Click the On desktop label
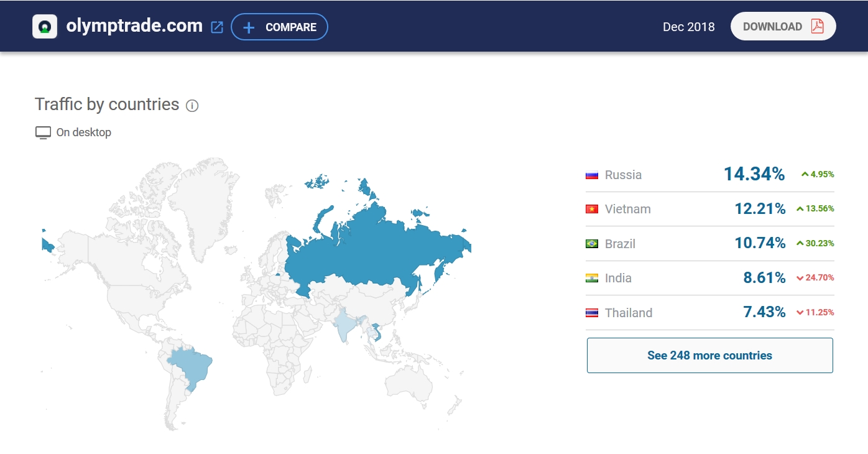This screenshot has width=868, height=454. 84,132
